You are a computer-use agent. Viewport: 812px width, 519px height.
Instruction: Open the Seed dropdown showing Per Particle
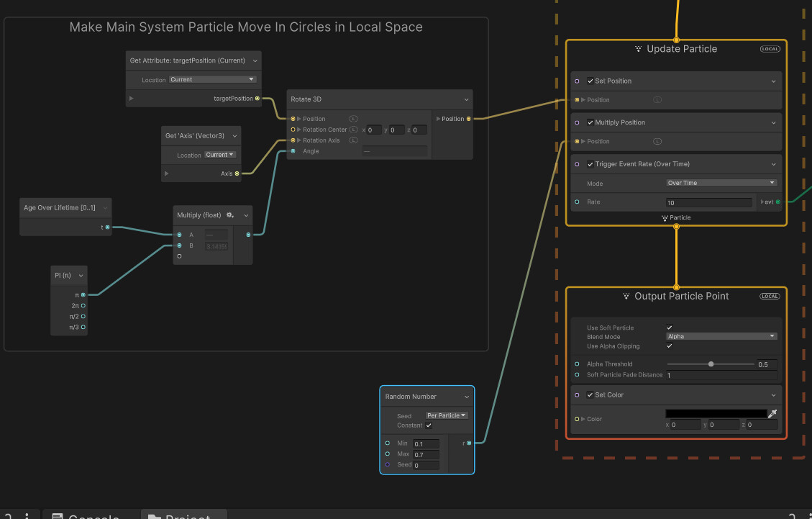[446, 415]
